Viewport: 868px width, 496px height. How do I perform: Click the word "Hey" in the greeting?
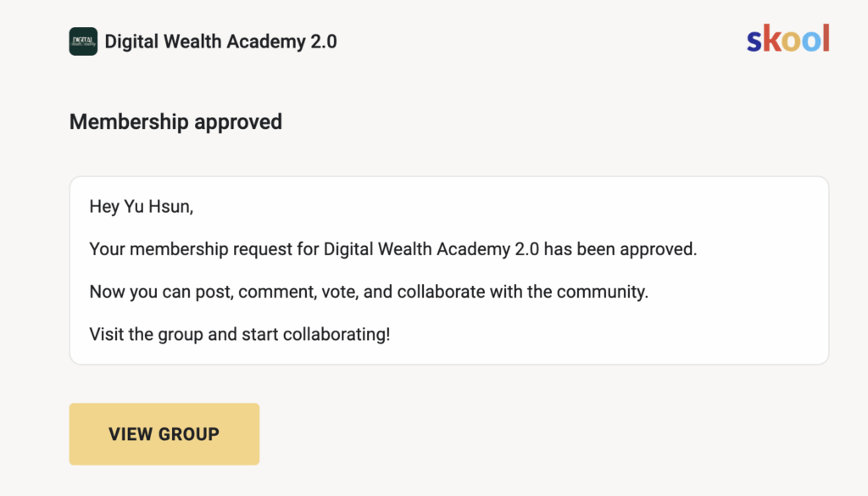[104, 206]
